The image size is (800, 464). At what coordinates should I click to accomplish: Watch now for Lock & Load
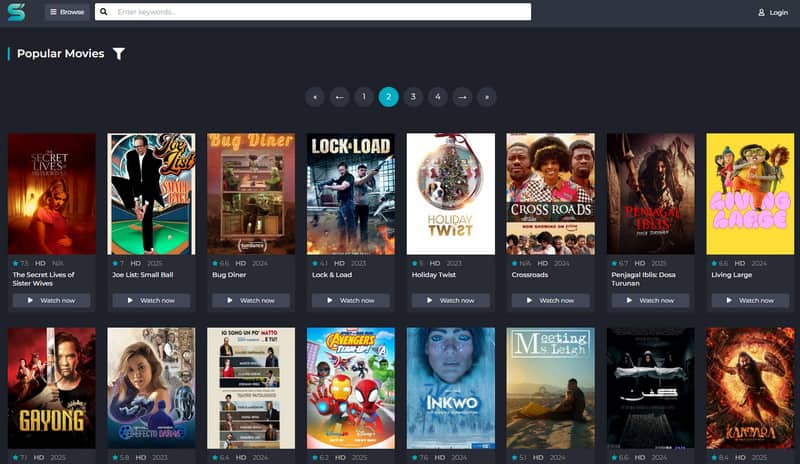coord(351,300)
